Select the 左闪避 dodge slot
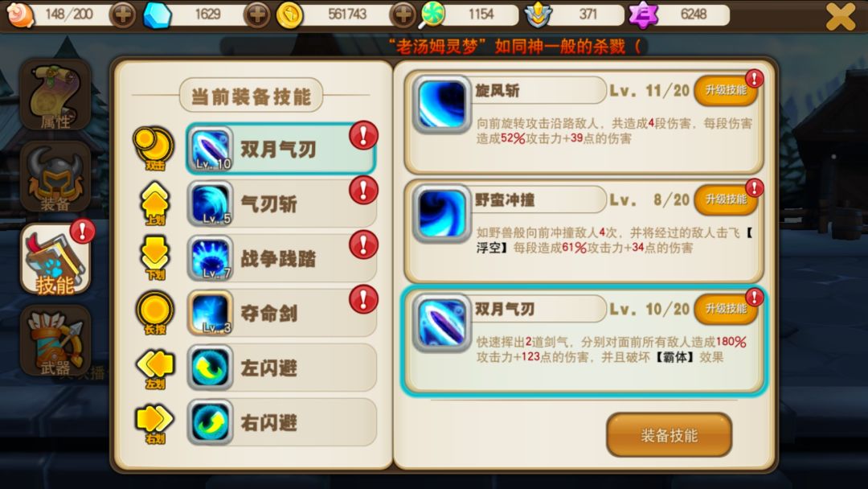Screen dimensions: 868x489 click(281, 368)
